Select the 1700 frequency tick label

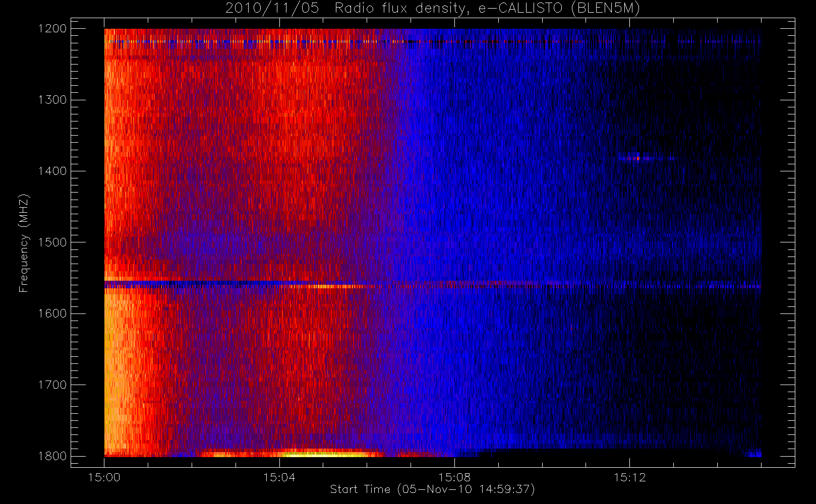[x=52, y=385]
